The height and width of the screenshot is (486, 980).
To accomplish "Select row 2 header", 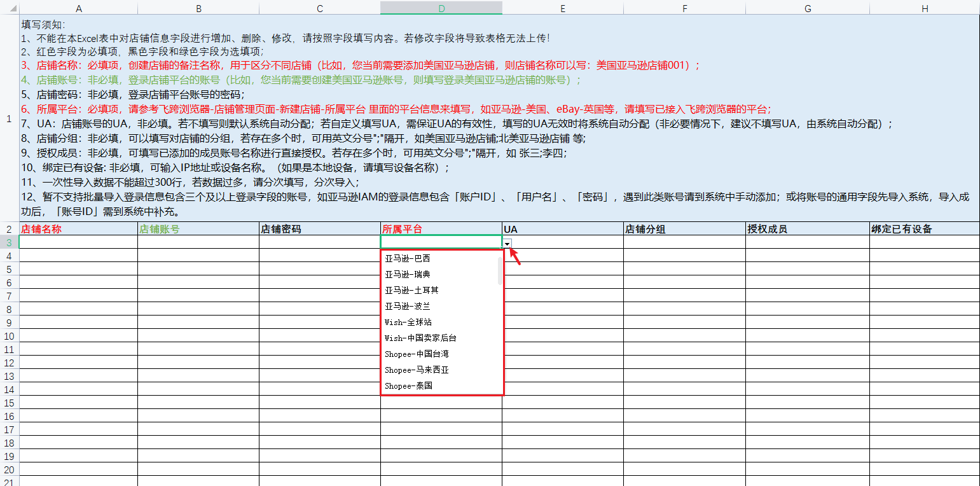I will click(x=10, y=229).
